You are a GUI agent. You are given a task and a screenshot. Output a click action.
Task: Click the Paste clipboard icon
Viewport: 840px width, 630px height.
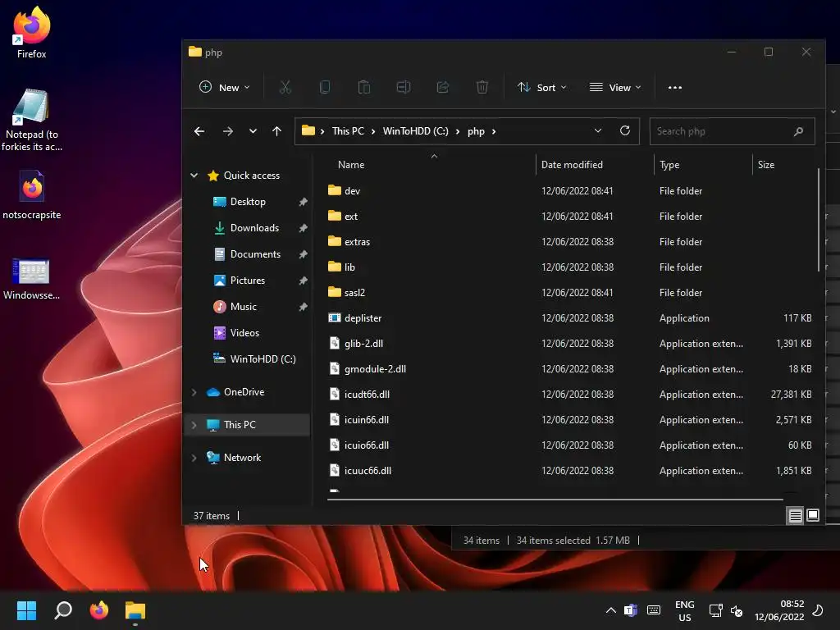tap(363, 87)
